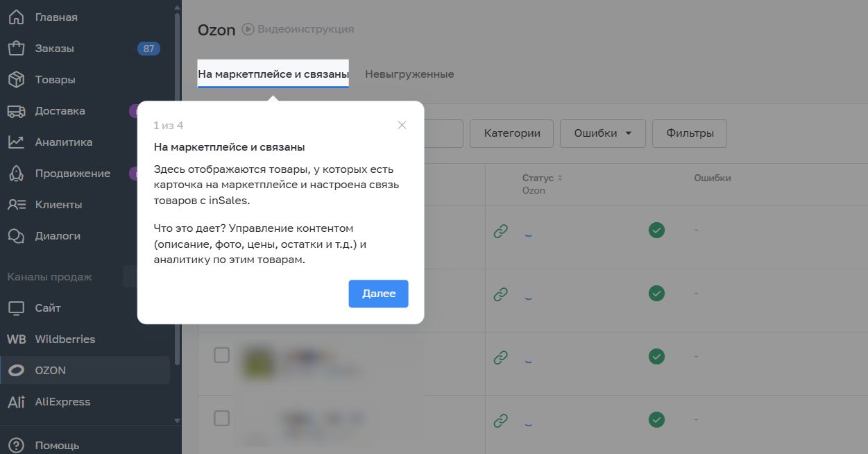Click the Далее button in the tour

point(378,293)
